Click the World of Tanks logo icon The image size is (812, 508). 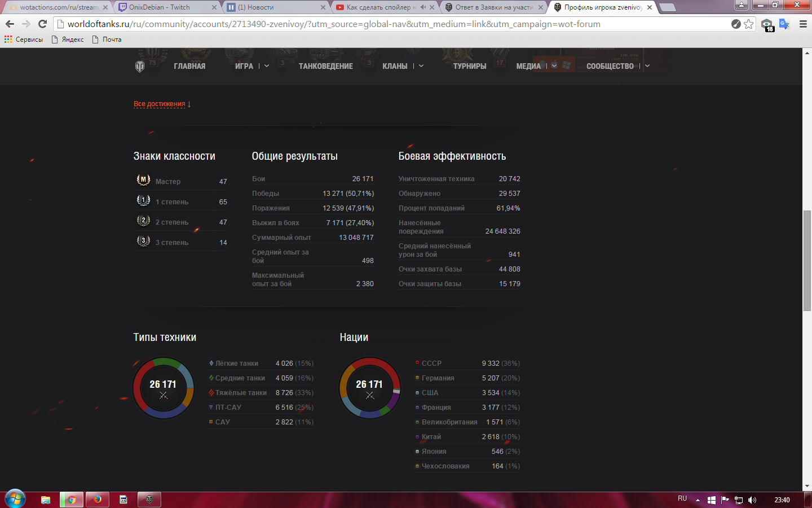click(140, 67)
